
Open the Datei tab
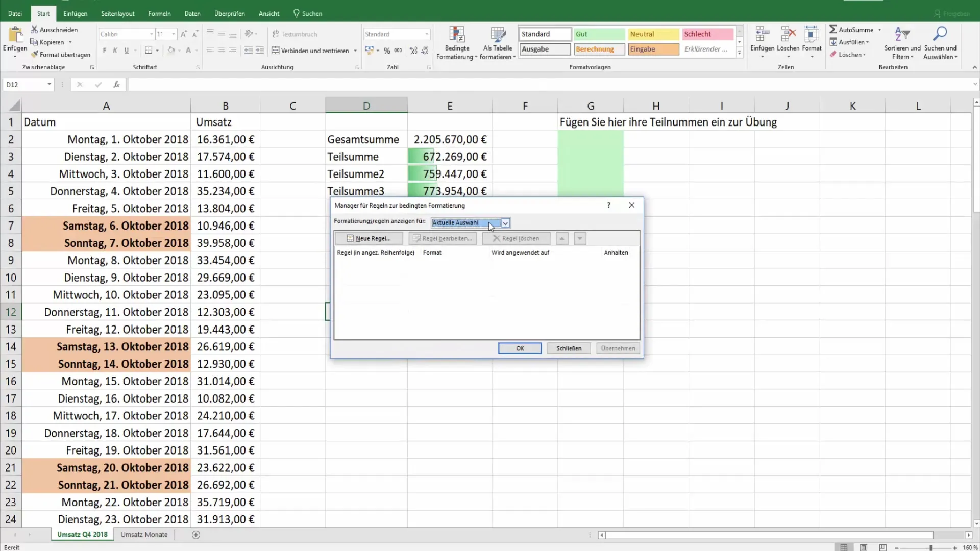pyautogui.click(x=15, y=14)
